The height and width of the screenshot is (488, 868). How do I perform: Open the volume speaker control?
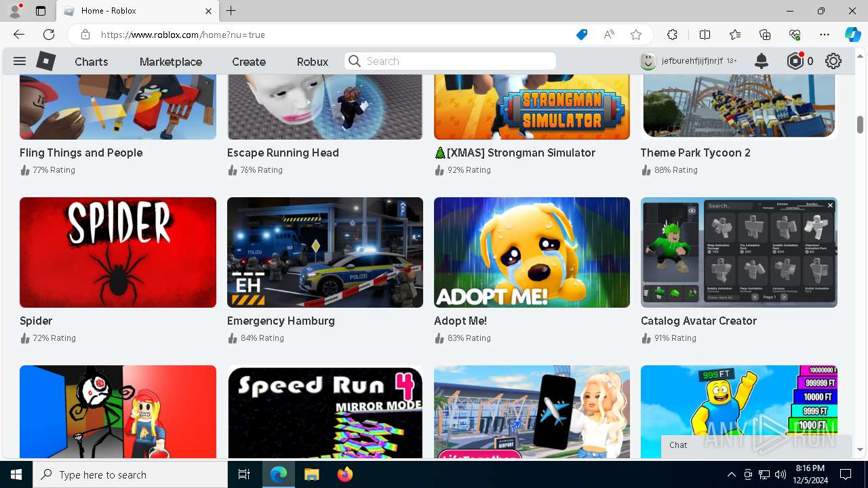781,474
